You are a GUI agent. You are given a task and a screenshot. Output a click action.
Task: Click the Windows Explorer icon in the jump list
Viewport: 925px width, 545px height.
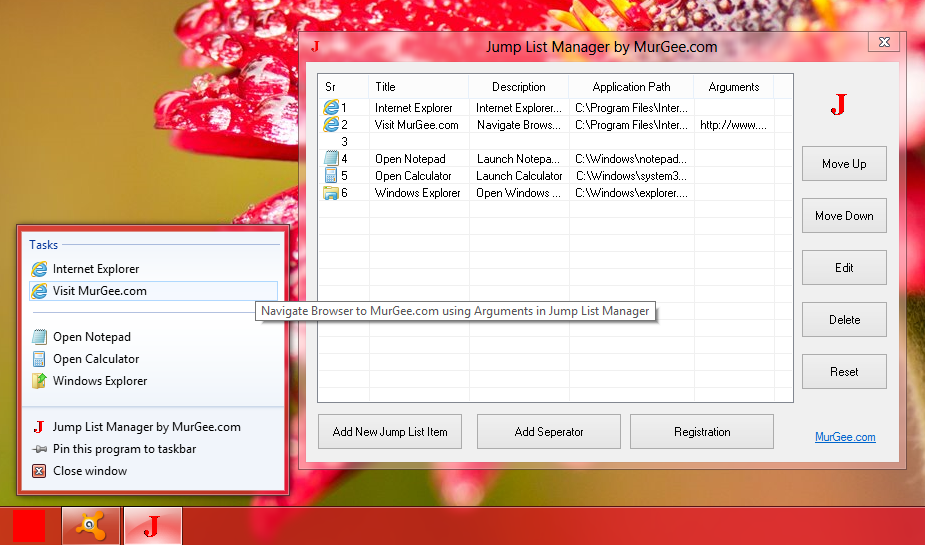(x=39, y=380)
